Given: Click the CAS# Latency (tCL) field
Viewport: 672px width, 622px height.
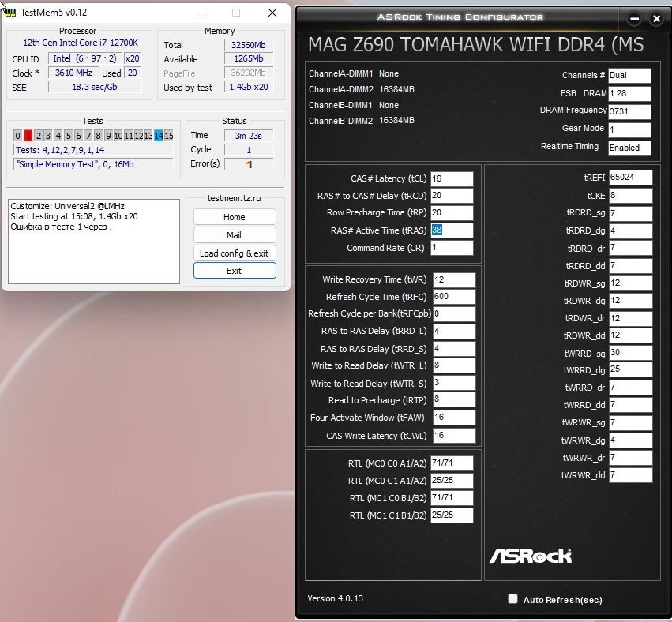Looking at the screenshot, I should [452, 178].
